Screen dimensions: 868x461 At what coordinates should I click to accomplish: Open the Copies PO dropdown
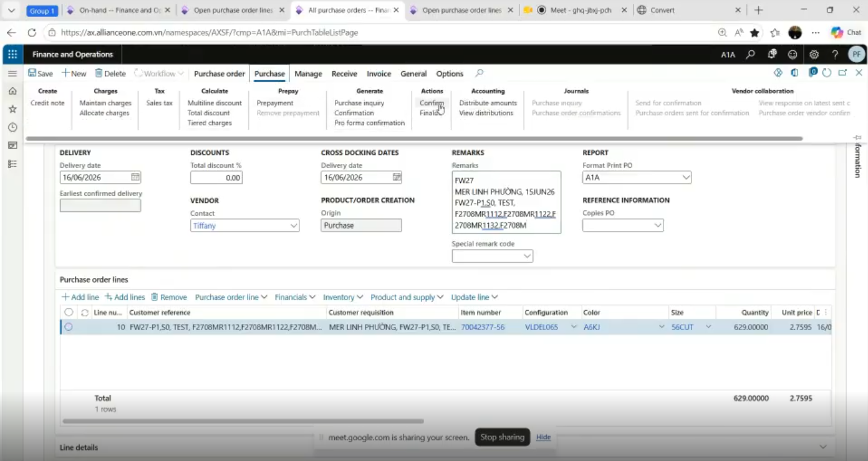(x=658, y=226)
